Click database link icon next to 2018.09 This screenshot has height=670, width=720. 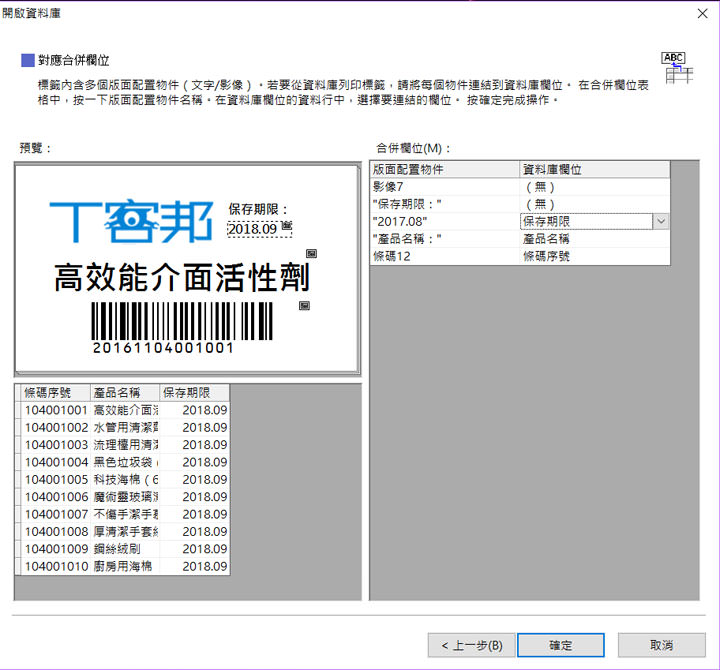(x=287, y=225)
